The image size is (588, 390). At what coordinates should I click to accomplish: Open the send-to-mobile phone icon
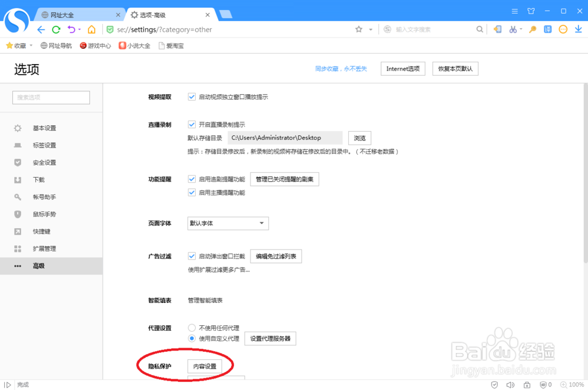[x=497, y=29]
